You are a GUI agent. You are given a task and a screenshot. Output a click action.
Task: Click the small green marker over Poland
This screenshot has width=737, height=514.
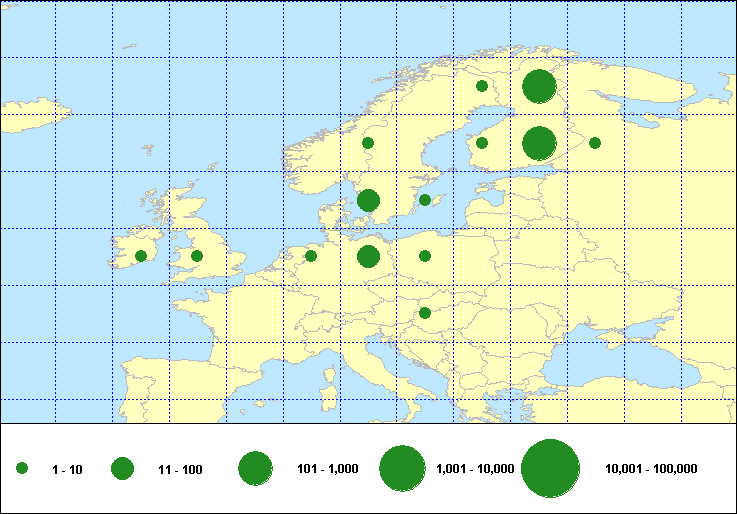[425, 256]
